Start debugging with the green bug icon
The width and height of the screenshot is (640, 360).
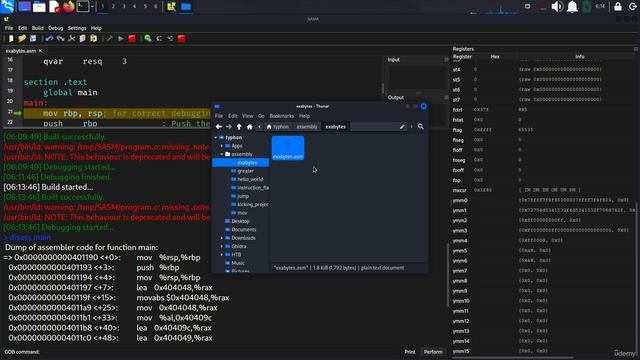pyautogui.click(x=148, y=38)
